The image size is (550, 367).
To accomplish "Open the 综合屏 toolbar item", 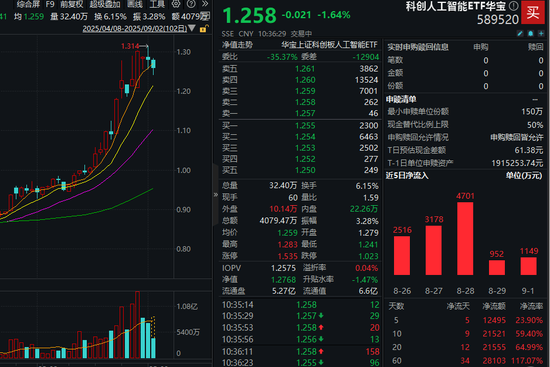I will pos(28,4).
